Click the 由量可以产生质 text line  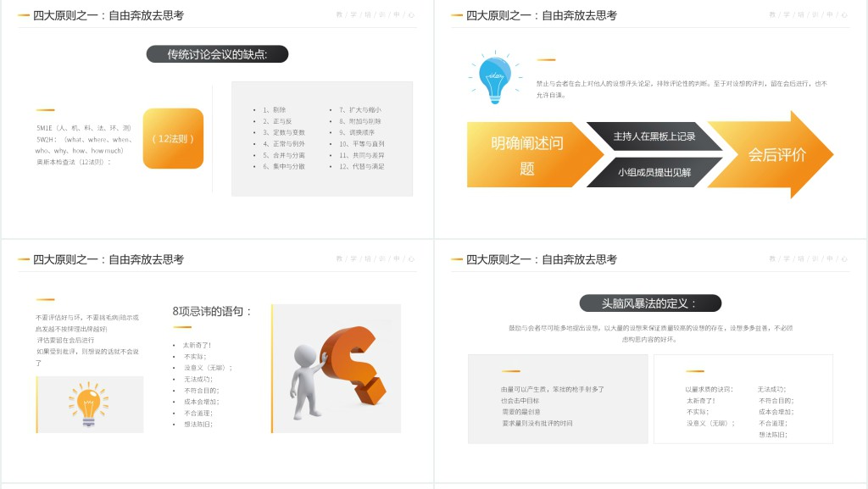click(553, 390)
